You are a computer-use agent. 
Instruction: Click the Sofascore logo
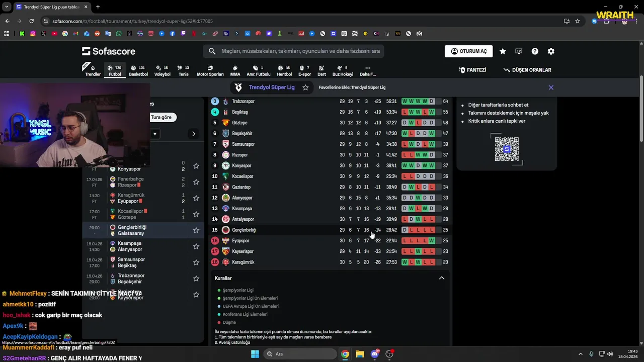pos(109,51)
